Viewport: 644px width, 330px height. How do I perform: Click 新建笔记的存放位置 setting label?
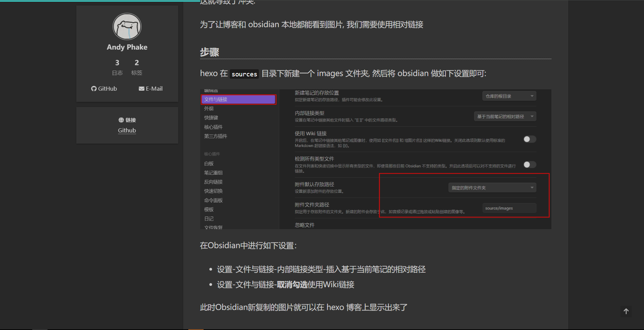(317, 93)
